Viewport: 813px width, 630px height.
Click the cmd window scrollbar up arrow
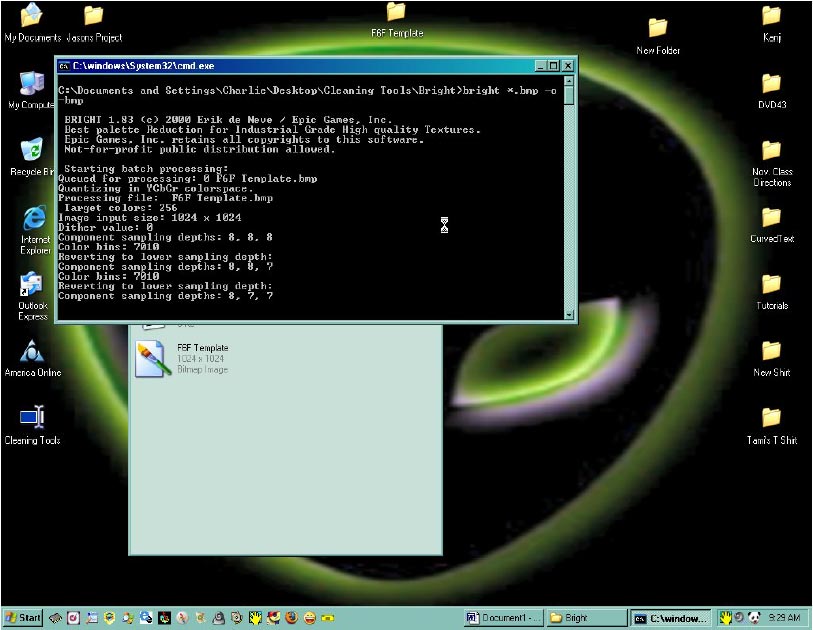[x=569, y=84]
